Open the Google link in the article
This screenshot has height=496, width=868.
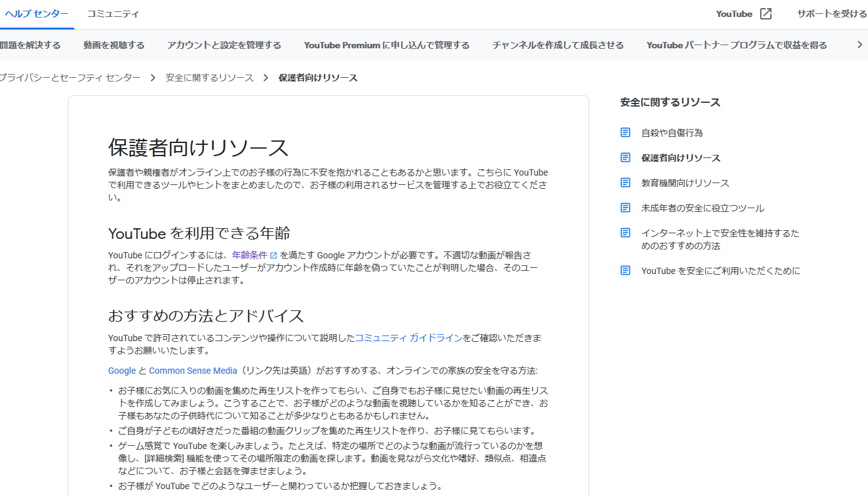pos(122,371)
